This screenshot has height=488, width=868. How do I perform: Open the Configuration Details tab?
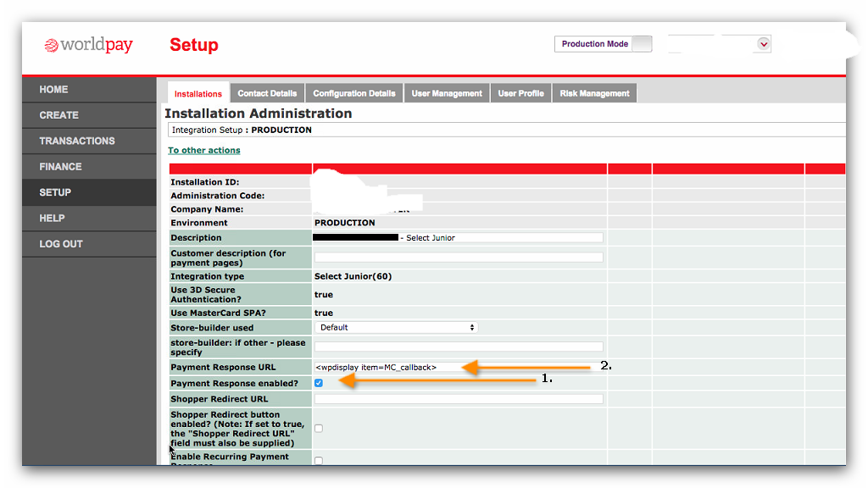[354, 93]
